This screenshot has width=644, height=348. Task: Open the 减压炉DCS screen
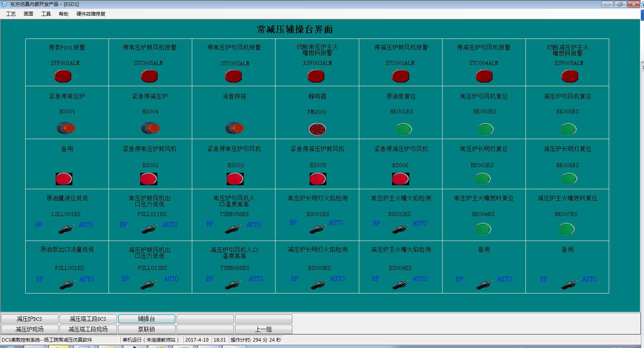tap(30, 319)
